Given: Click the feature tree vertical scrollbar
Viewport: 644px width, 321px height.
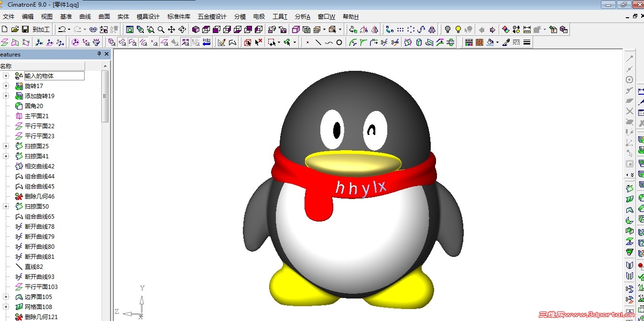Looking at the screenshot, I should pos(105,97).
